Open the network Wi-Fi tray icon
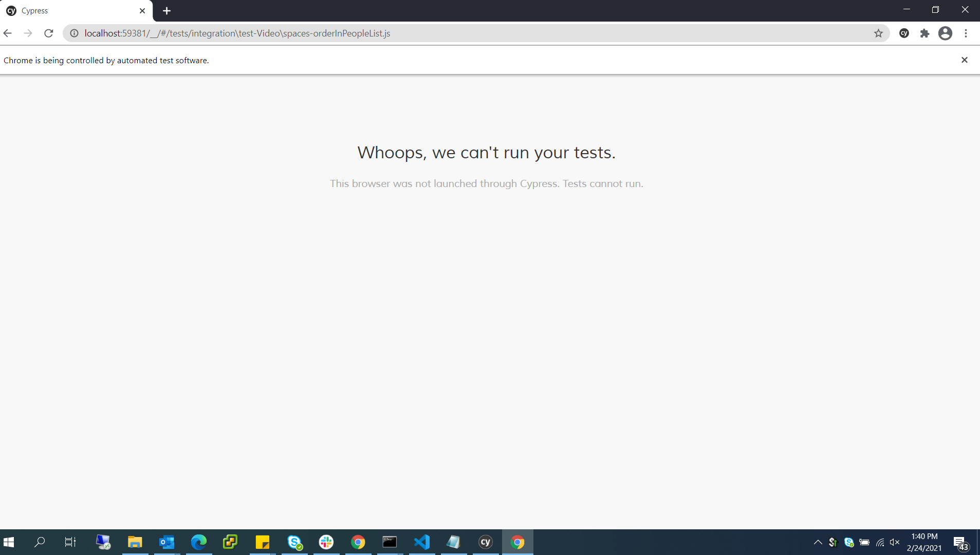The width and height of the screenshot is (980, 555). pos(880,542)
